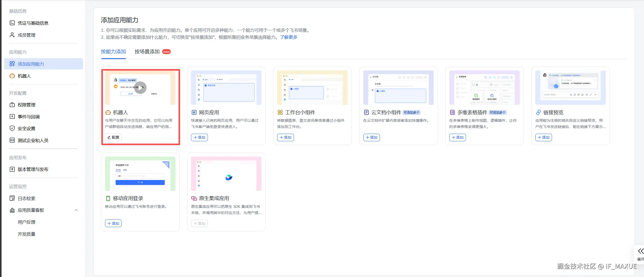Open 成员管理 in the sidebar
This screenshot has width=644, height=277.
43,35
